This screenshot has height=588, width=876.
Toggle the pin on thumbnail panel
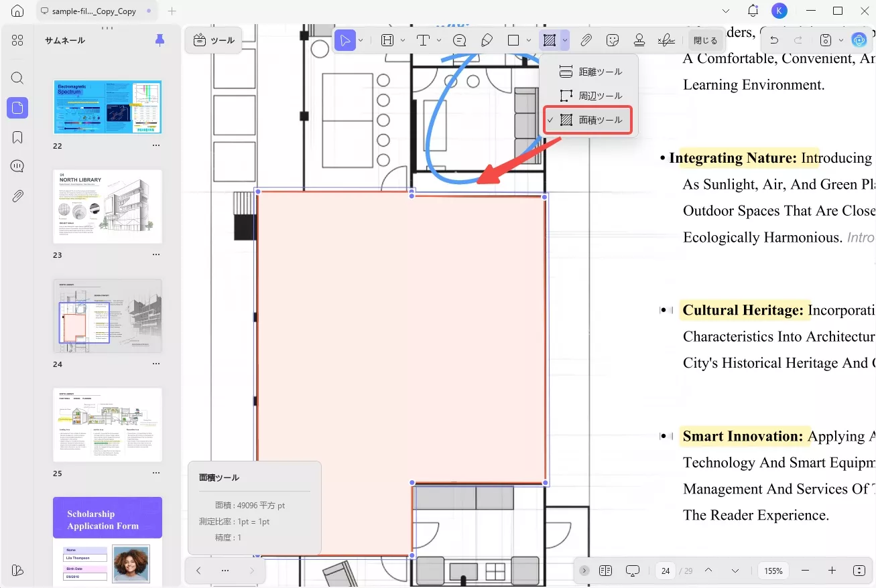pos(160,40)
